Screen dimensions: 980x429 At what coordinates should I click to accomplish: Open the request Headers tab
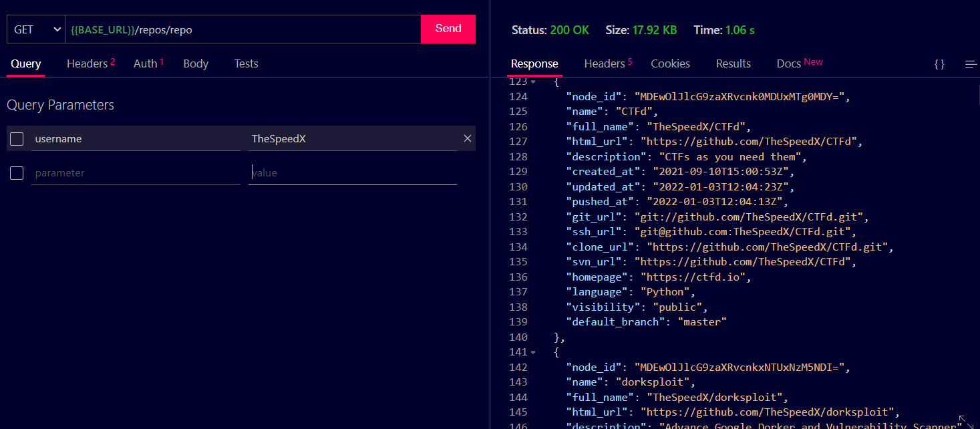tap(91, 63)
